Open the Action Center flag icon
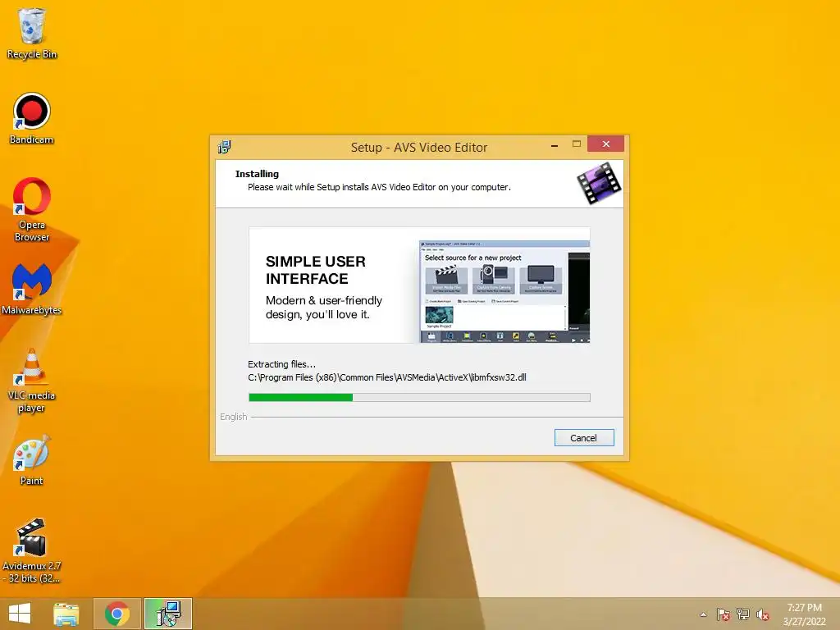 click(x=723, y=614)
